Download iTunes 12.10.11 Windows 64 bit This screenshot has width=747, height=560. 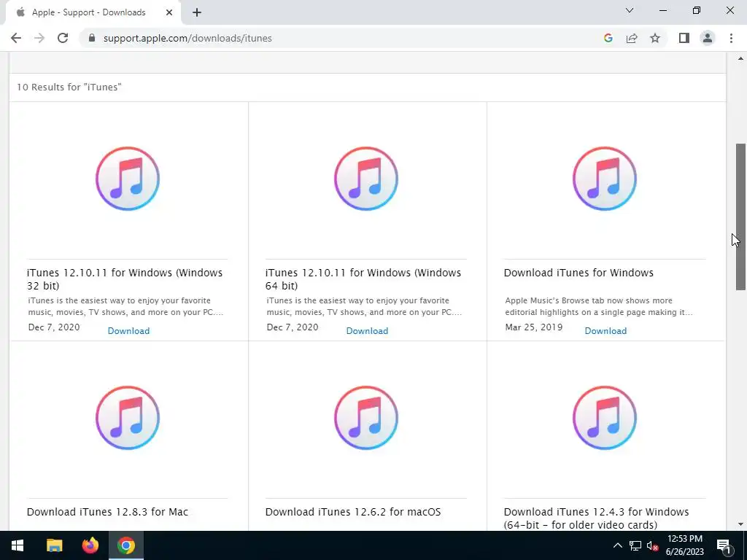tap(367, 331)
